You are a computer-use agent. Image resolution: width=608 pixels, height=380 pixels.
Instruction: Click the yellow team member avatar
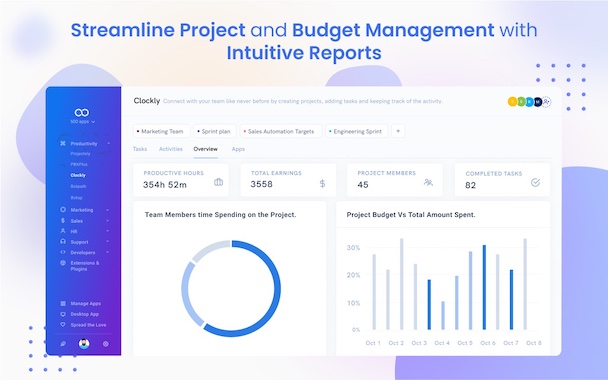pyautogui.click(x=512, y=102)
